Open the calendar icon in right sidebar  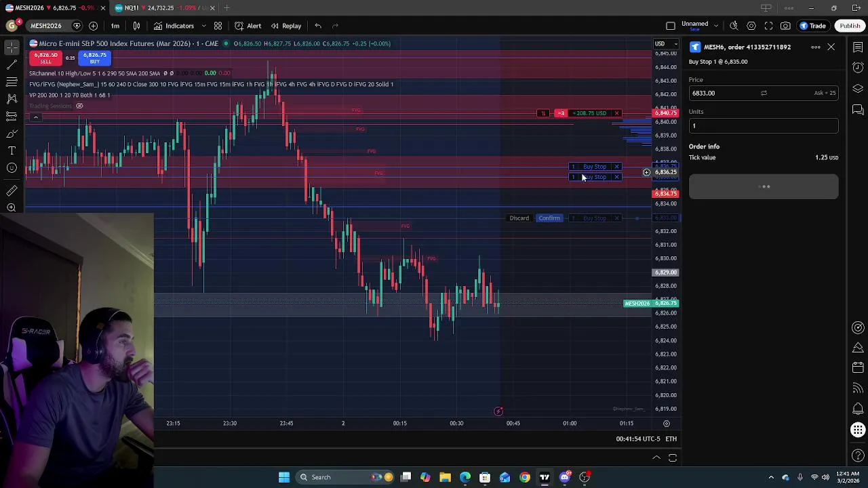click(858, 368)
